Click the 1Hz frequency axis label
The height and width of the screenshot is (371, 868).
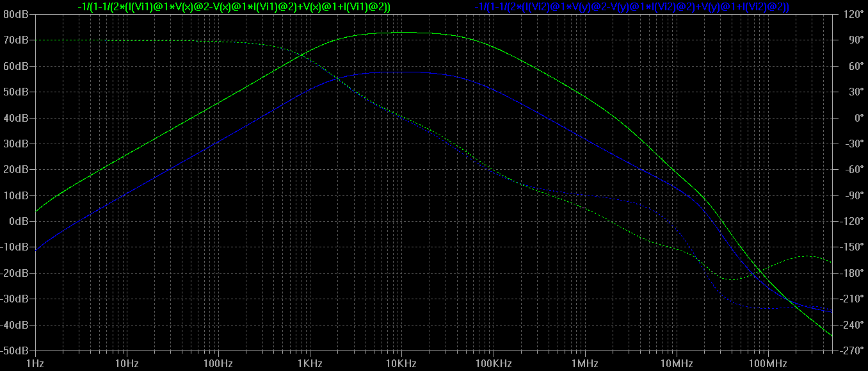35,363
